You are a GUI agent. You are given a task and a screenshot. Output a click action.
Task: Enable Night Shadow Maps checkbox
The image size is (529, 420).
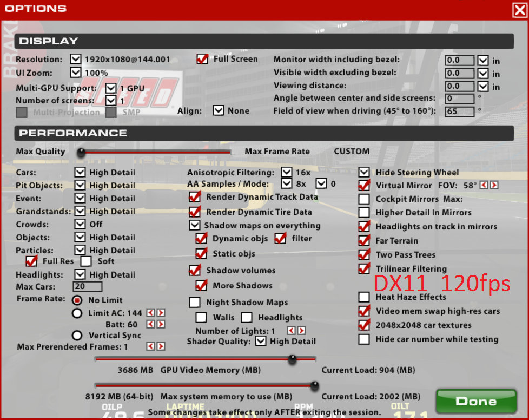click(x=195, y=303)
